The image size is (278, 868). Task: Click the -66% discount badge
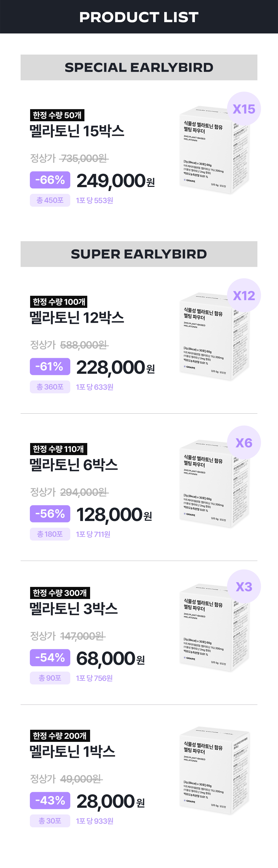tap(50, 180)
